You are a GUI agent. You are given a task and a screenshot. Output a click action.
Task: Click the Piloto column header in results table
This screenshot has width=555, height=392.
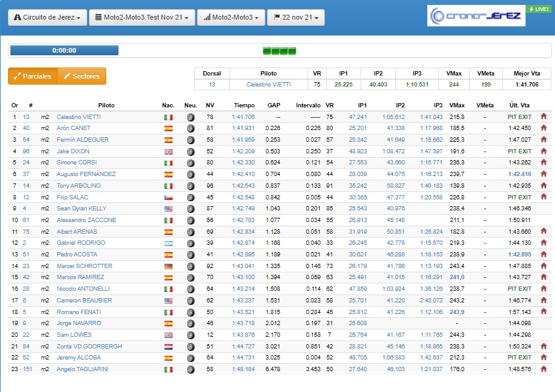coord(106,106)
